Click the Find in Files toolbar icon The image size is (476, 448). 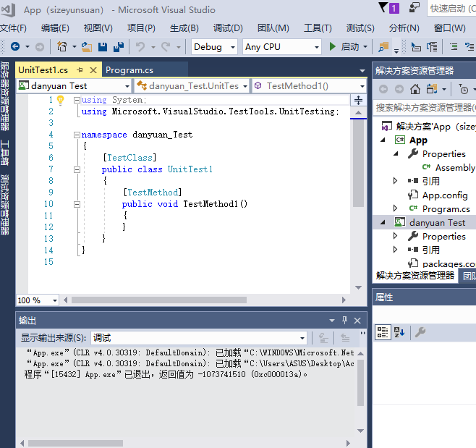(x=383, y=47)
